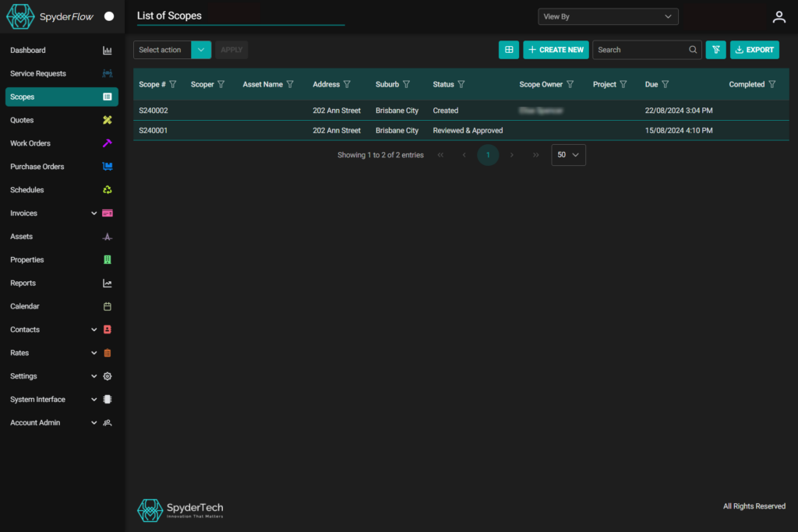Open the Select action dropdown

201,50
